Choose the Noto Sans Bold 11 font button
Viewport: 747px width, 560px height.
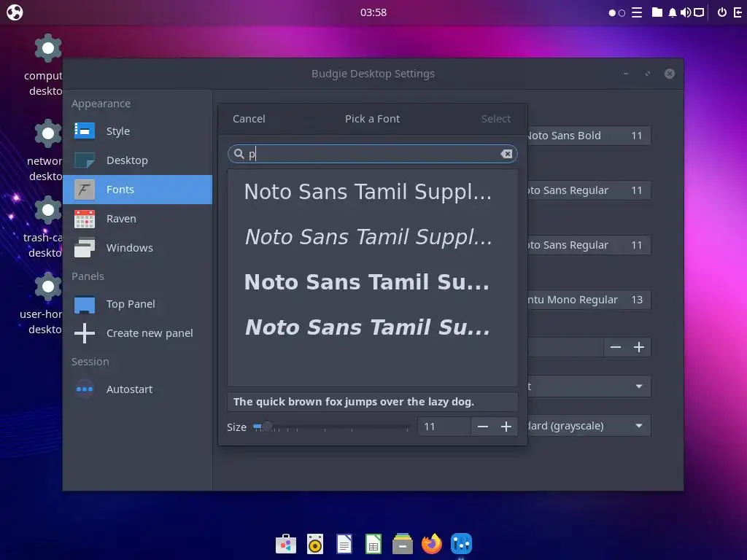click(589, 136)
